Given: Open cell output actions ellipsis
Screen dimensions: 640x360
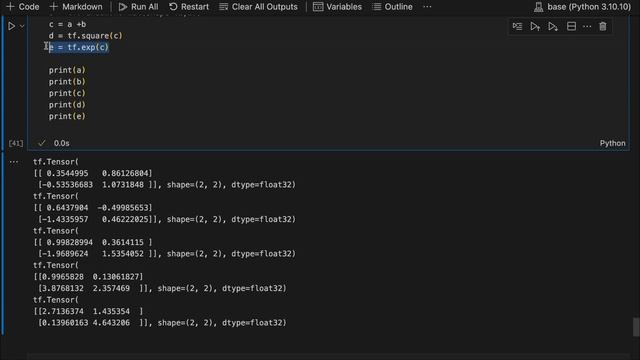Looking at the screenshot, I should click(x=14, y=162).
